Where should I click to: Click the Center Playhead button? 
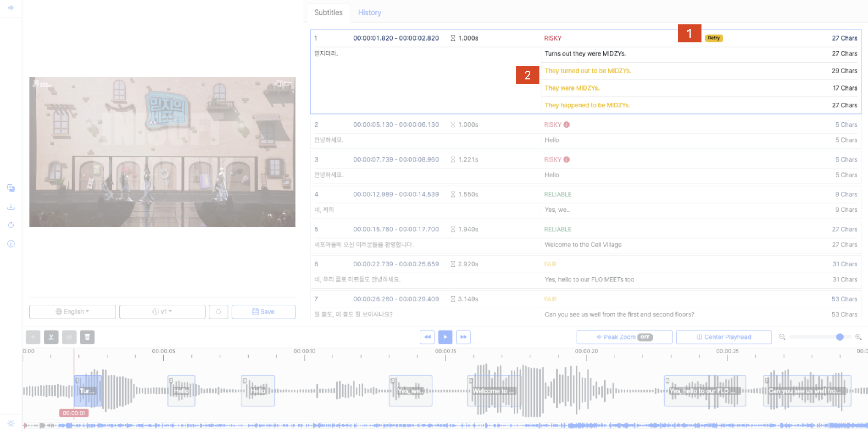point(723,337)
